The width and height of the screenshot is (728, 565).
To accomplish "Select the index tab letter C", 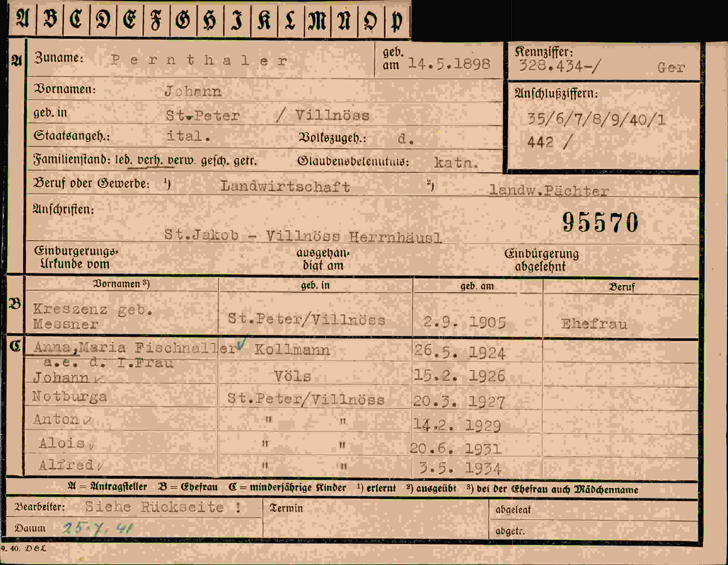I will click(x=76, y=19).
